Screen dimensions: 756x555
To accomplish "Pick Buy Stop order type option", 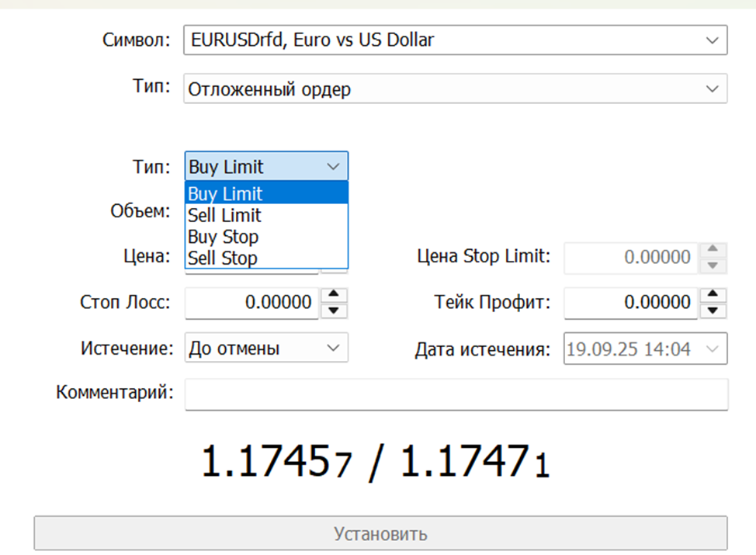I will [x=224, y=237].
